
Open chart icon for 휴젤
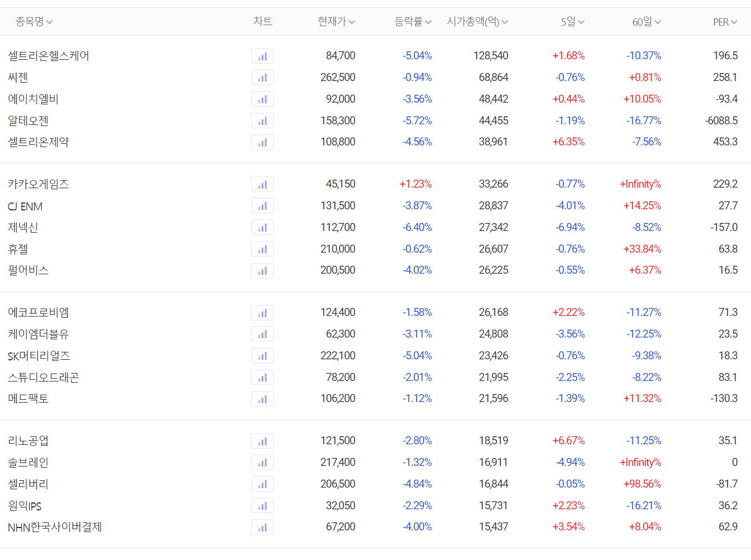pyautogui.click(x=263, y=249)
